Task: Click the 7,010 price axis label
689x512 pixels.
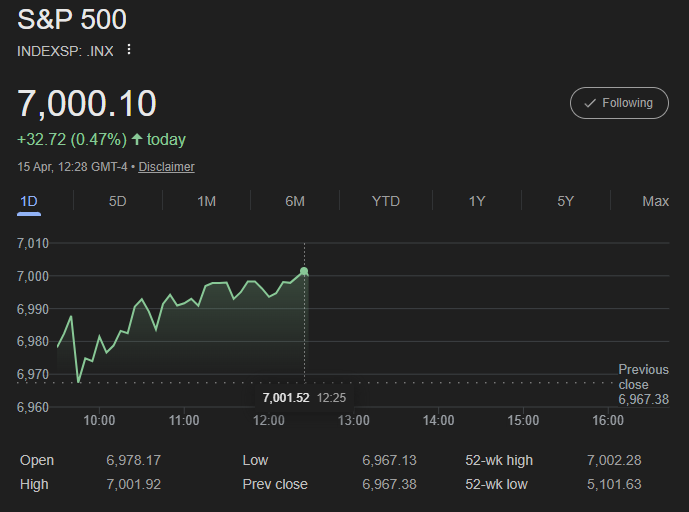Action: click(x=33, y=243)
